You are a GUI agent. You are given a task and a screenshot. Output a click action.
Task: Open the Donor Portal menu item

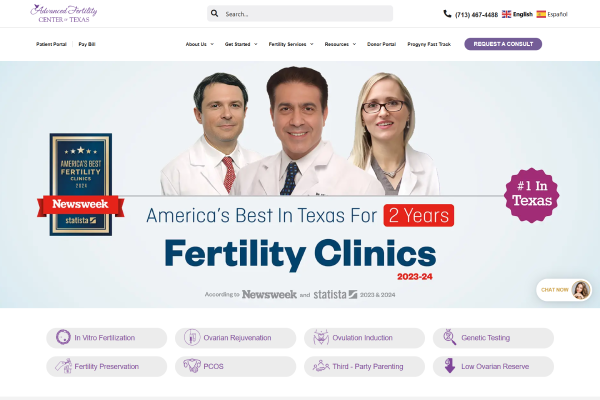[381, 44]
